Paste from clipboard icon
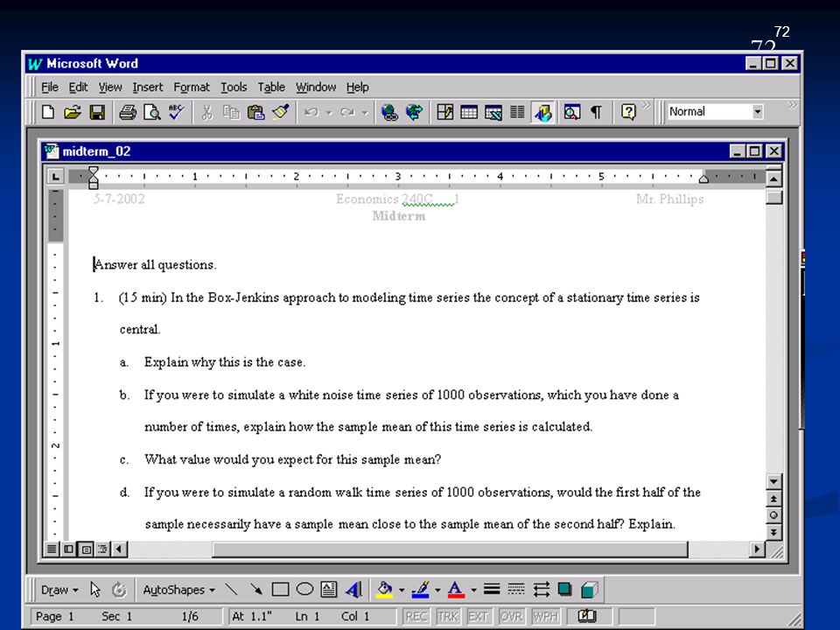 coord(255,112)
